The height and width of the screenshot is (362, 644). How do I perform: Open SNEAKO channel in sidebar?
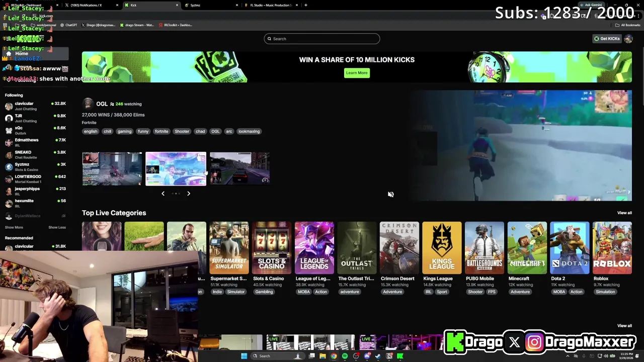[x=35, y=154]
